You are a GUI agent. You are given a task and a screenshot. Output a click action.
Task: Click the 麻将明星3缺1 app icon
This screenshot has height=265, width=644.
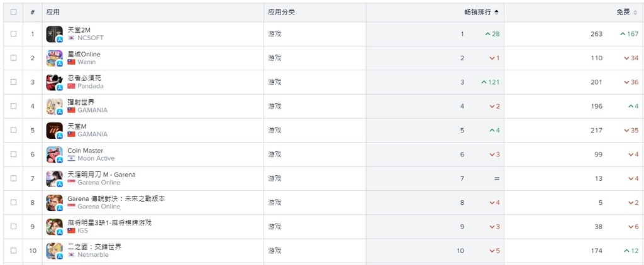[x=54, y=227]
